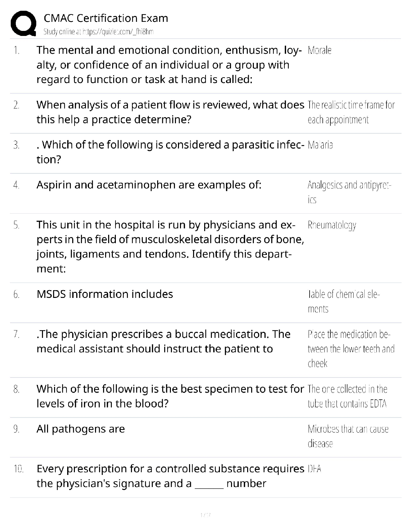Select the DEA answer text
Viewport: 411px width, 532px height.
(x=314, y=469)
